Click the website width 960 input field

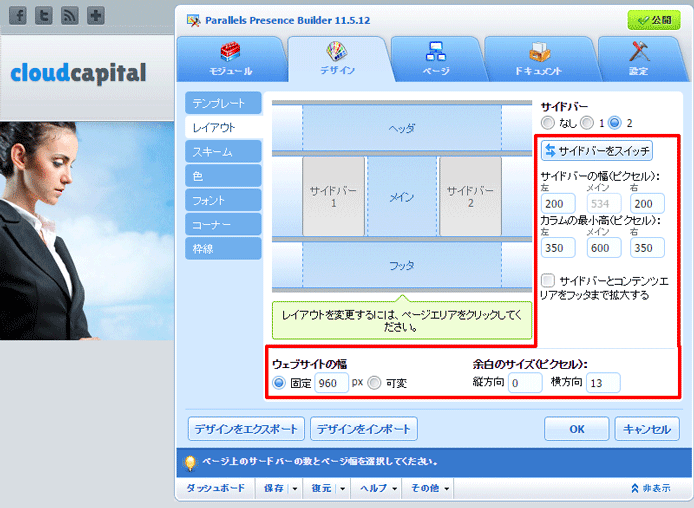click(x=330, y=383)
